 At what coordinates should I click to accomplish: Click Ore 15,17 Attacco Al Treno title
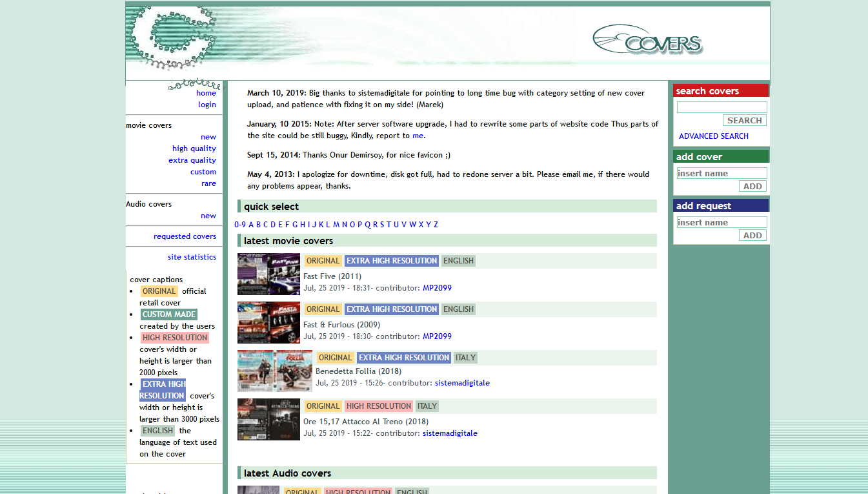(x=366, y=422)
